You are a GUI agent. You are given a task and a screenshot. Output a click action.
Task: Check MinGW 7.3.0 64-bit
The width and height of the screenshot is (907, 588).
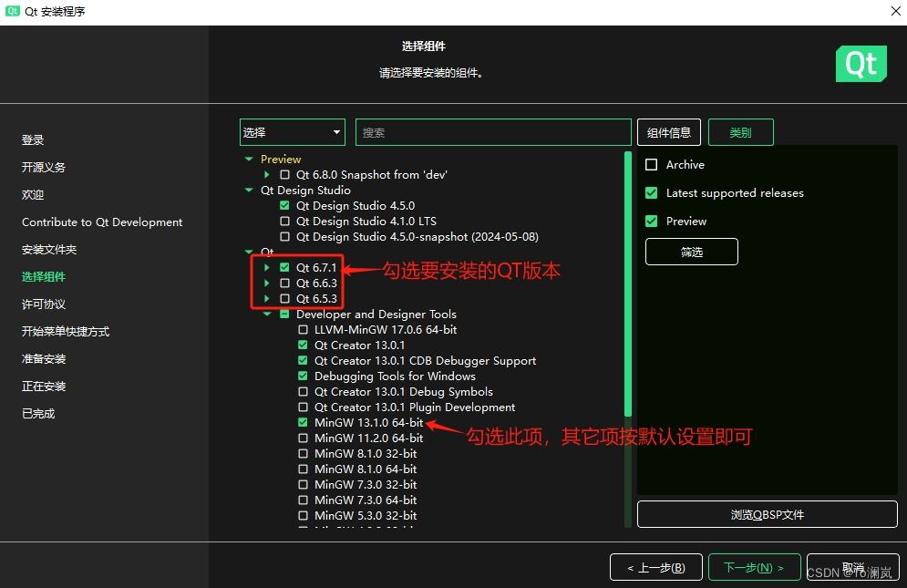303,500
